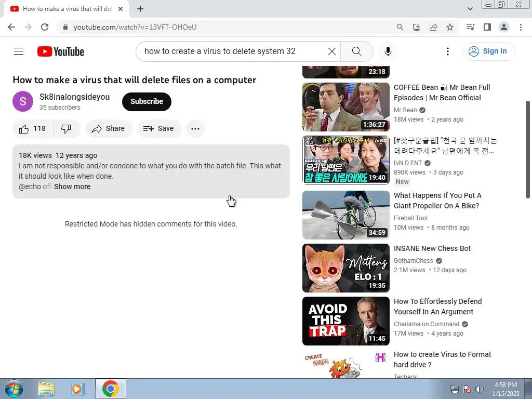Viewport: 532px width, 399px height.
Task: Launch Windows Media Player from taskbar
Action: 77,389
